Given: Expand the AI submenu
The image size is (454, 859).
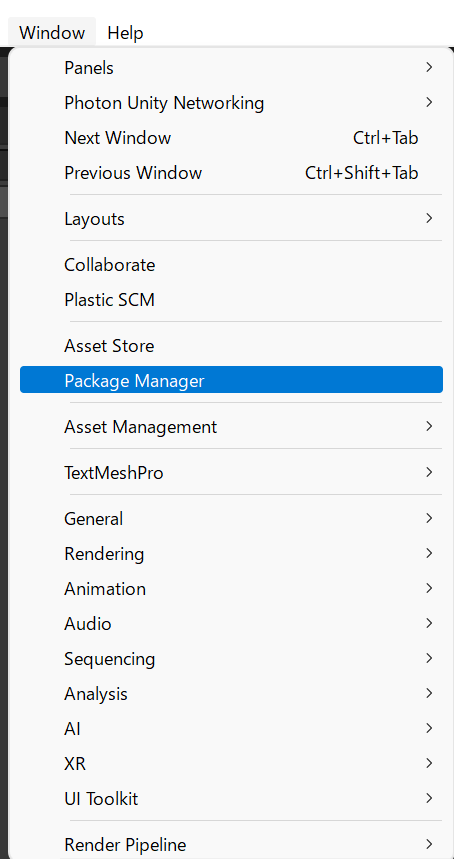Looking at the screenshot, I should point(231,729).
